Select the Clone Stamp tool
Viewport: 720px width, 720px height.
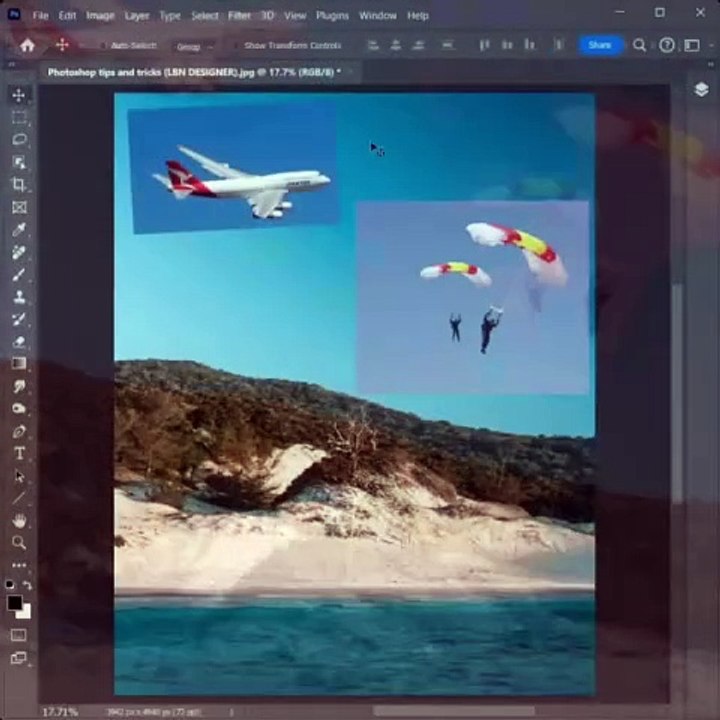pyautogui.click(x=19, y=297)
